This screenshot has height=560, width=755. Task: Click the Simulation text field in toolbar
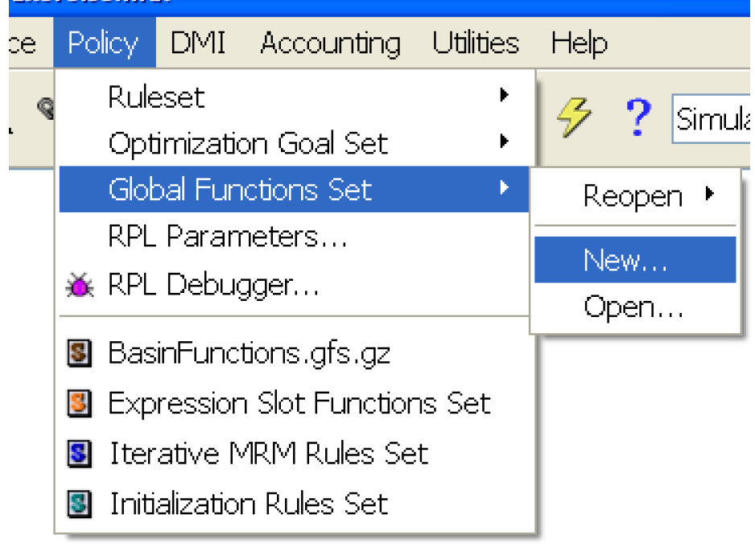point(712,121)
